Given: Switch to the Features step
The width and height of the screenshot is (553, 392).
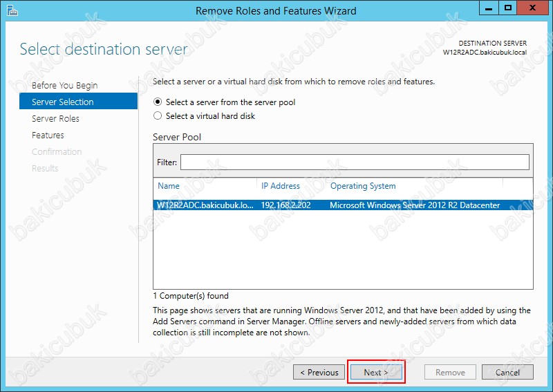Looking at the screenshot, I should [48, 135].
